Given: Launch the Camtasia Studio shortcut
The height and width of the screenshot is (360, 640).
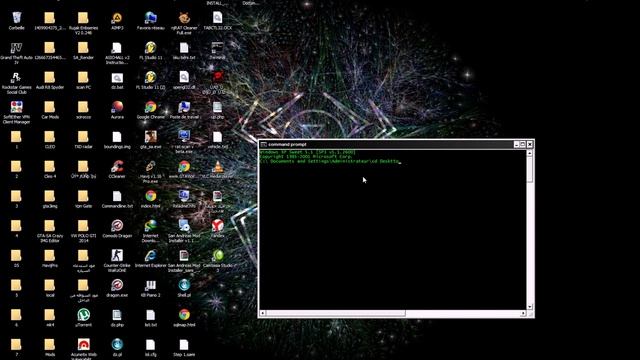Looking at the screenshot, I should pyautogui.click(x=218, y=256).
